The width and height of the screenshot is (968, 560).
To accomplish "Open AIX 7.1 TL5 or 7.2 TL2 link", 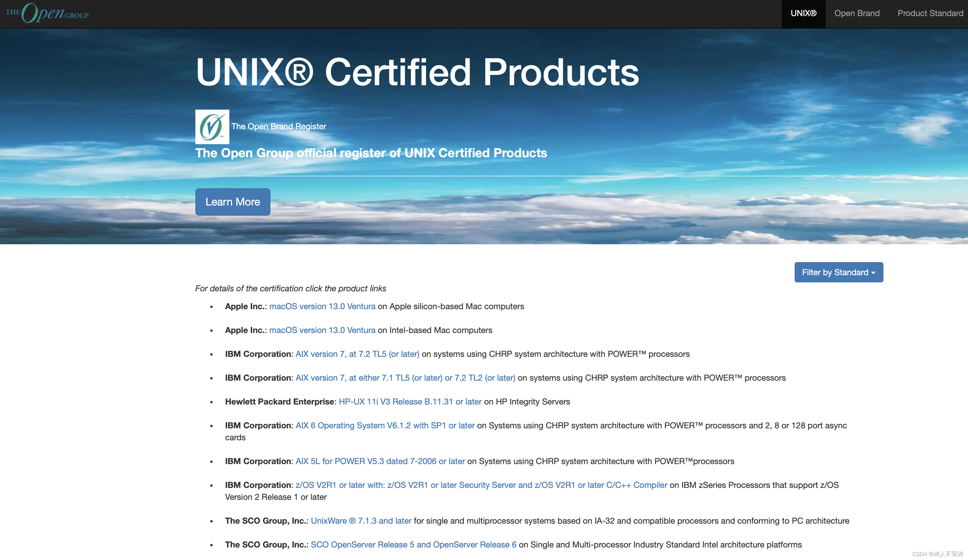I will pos(405,378).
